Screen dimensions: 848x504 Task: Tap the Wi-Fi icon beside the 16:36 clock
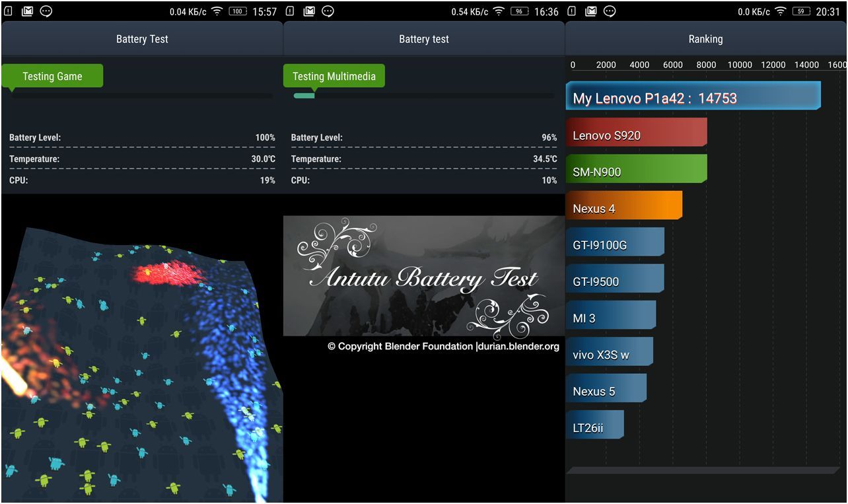499,11
